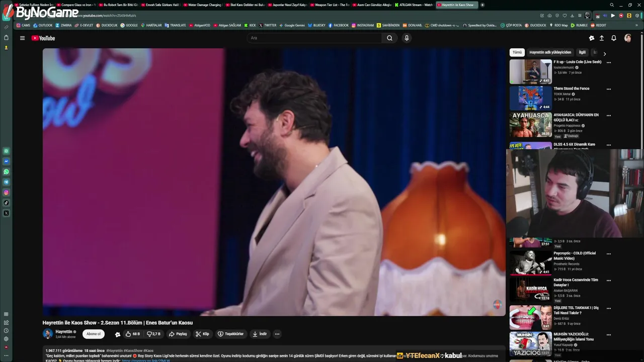
Task: Open 'F it up - Louis Cole' thumbnail
Action: [x=531, y=71]
